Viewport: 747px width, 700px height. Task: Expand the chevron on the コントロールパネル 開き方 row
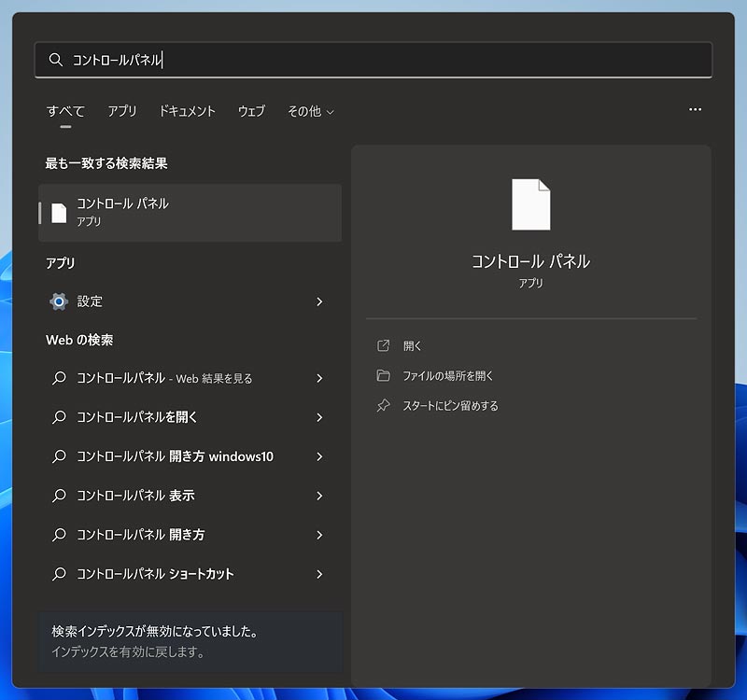pos(319,535)
